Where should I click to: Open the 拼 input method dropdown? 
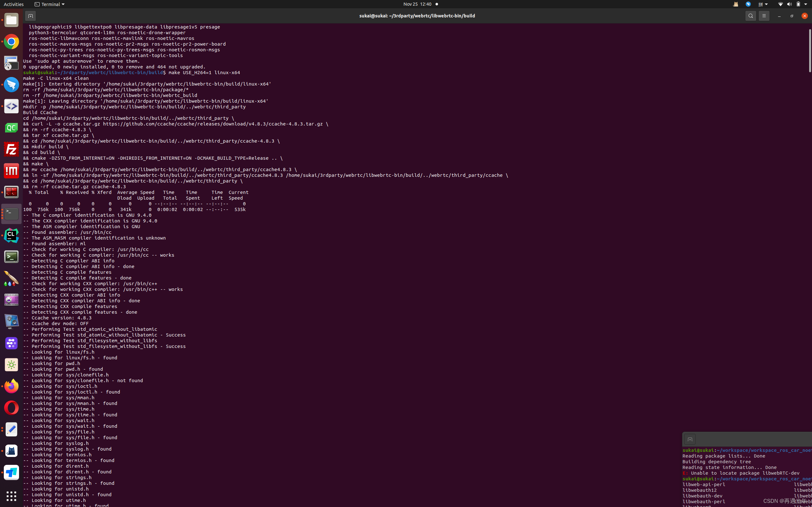pos(762,4)
